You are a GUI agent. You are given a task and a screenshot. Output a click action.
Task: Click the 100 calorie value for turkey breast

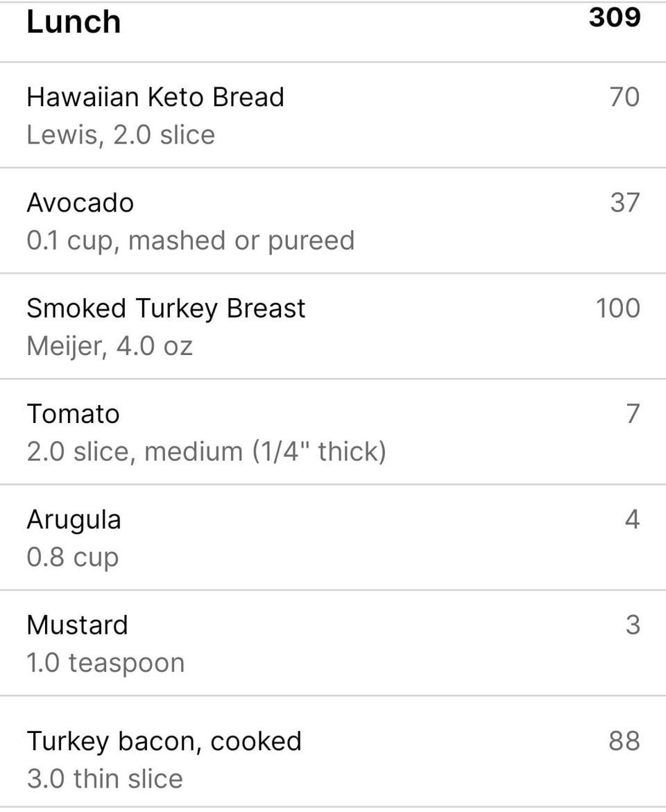click(x=618, y=308)
